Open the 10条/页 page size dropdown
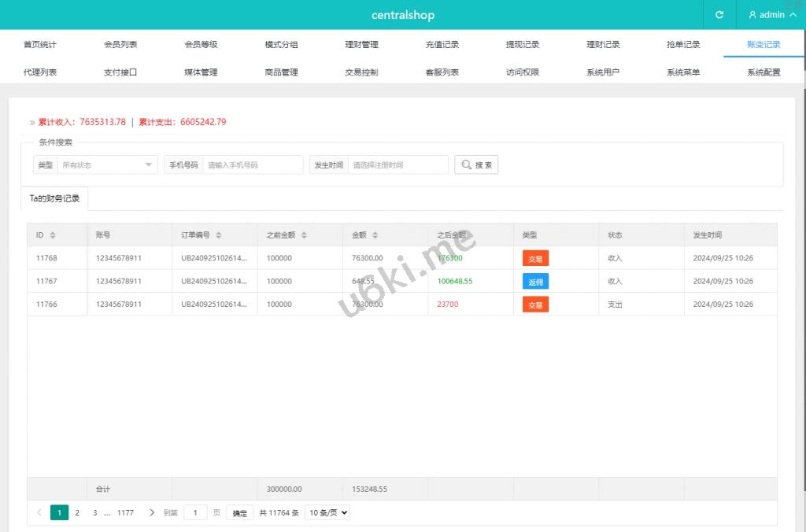The height and width of the screenshot is (532, 806). (327, 512)
